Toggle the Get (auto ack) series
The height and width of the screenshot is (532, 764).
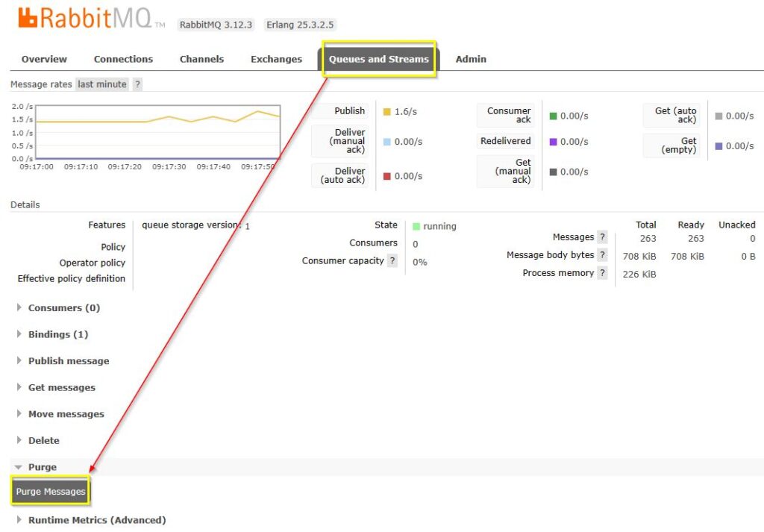672,116
